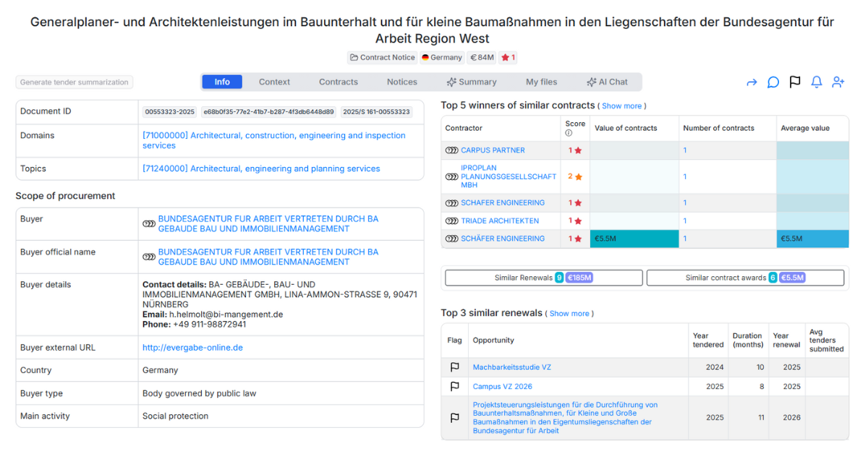The height and width of the screenshot is (454, 868).
Task: Click the company icon beside CARPUS PARTNER
Action: click(452, 150)
